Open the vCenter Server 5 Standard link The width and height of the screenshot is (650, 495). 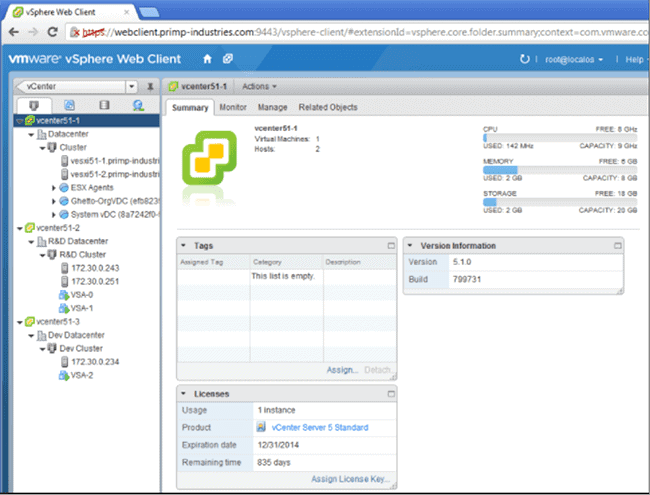pos(320,427)
